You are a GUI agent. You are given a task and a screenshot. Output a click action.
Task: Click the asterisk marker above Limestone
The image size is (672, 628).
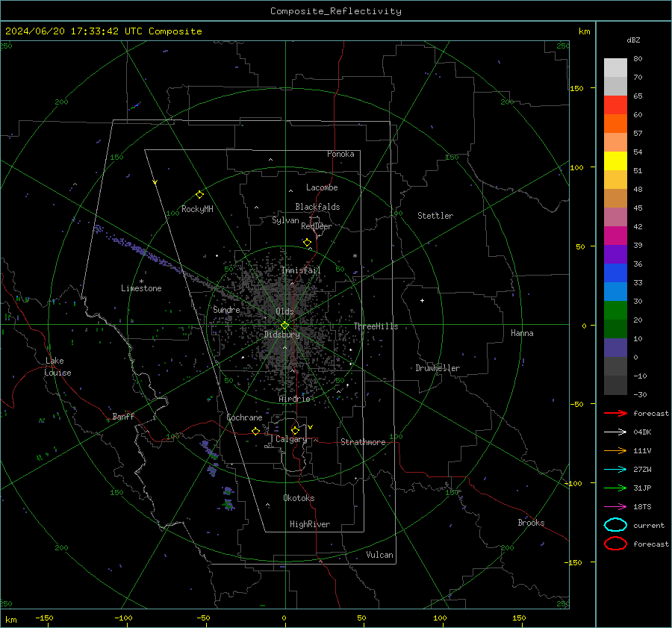[141, 282]
